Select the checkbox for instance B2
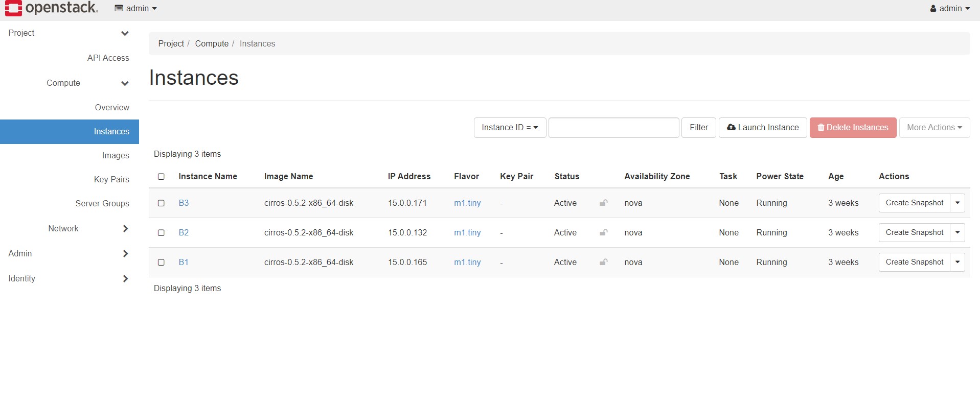The width and height of the screenshot is (980, 406). tap(161, 233)
